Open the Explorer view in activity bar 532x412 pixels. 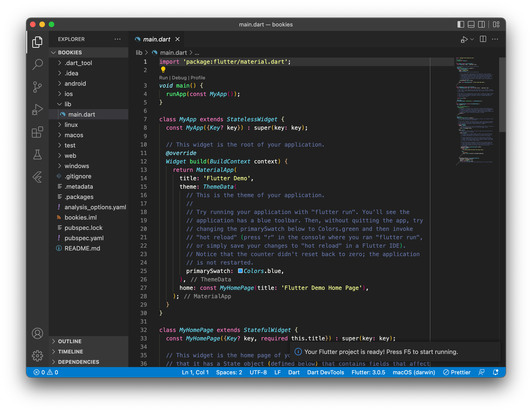[37, 42]
